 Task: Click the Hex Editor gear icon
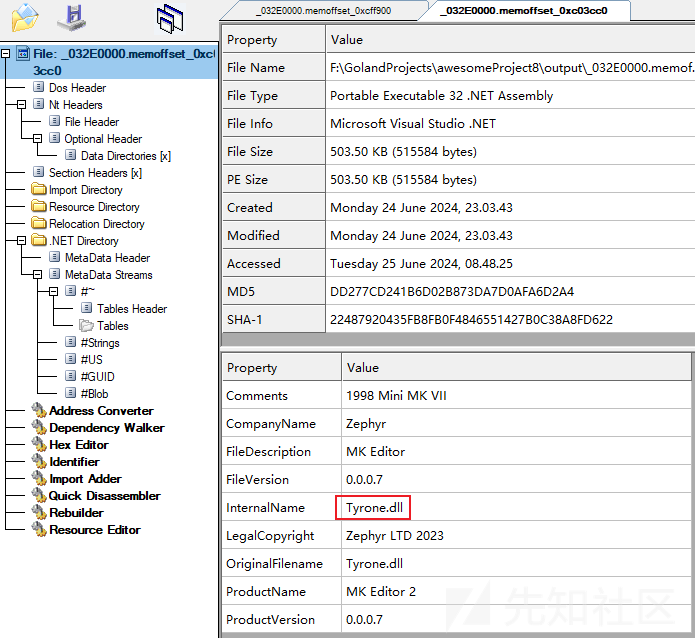tap(39, 444)
